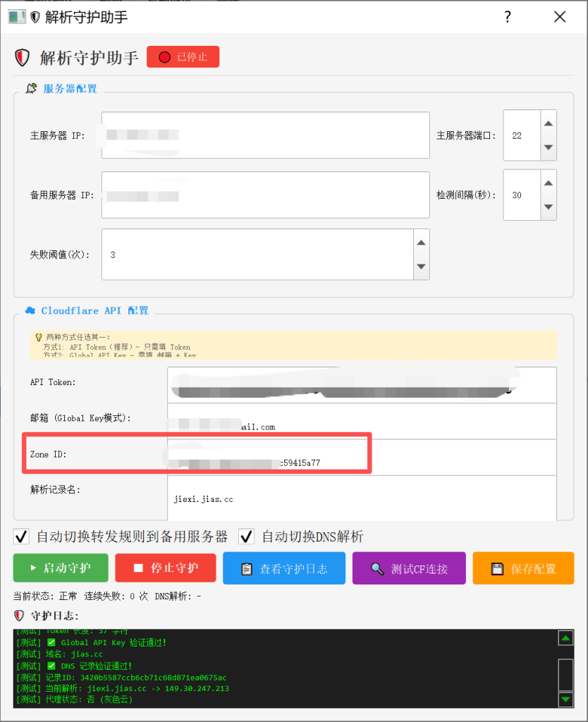
Task: Increase 主服务器端口 value with up arrow
Action: click(549, 123)
